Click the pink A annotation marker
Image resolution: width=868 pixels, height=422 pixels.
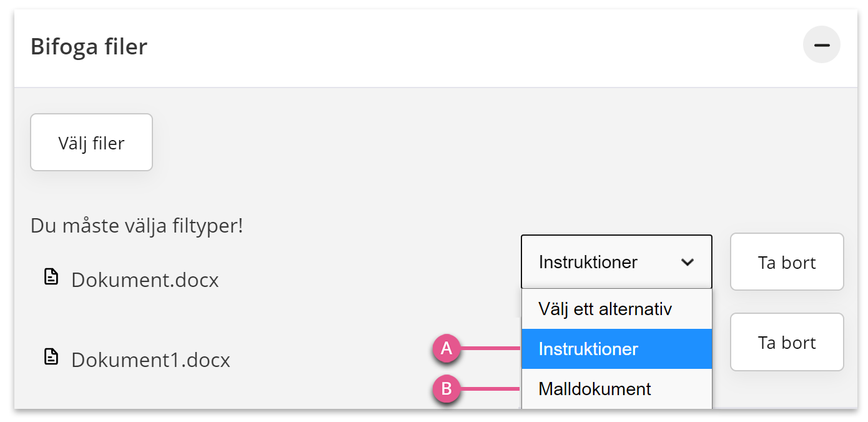click(446, 349)
